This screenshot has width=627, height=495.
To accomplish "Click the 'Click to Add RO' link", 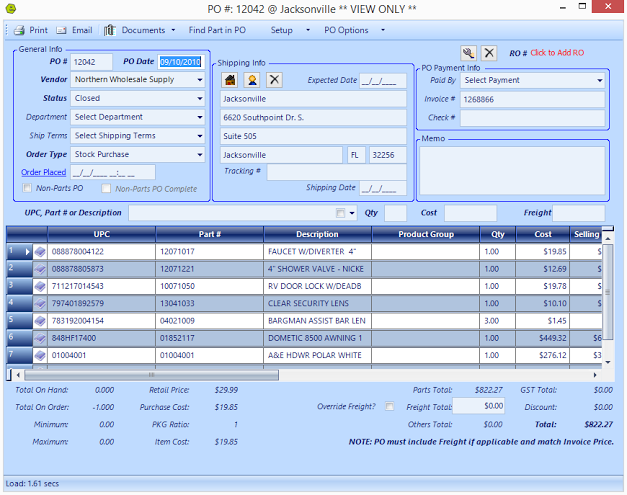I will (x=557, y=53).
